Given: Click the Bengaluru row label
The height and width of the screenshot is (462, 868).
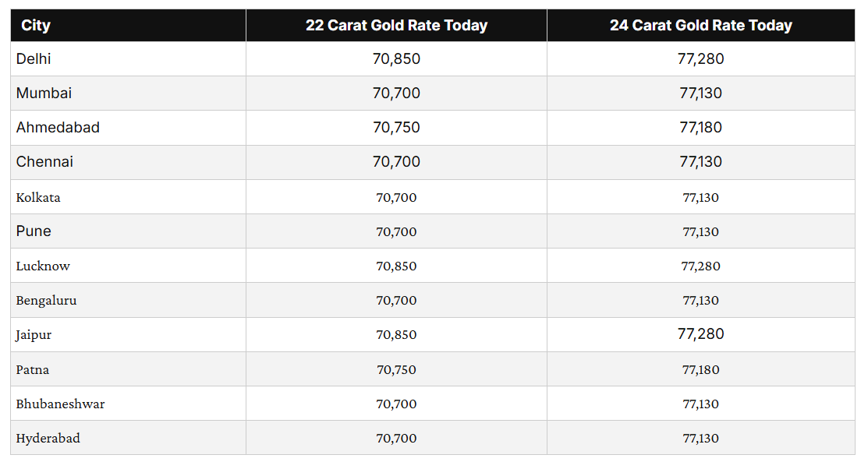Looking at the screenshot, I should click(46, 300).
